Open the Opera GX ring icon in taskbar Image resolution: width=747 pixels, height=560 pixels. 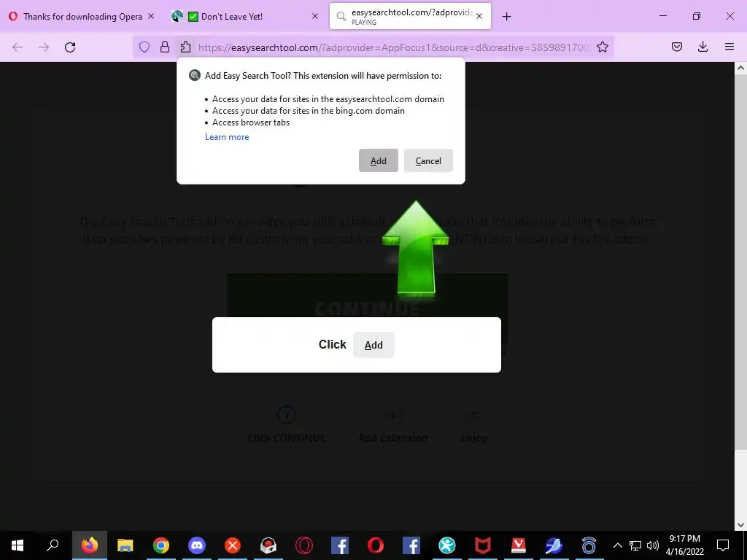[x=304, y=545]
